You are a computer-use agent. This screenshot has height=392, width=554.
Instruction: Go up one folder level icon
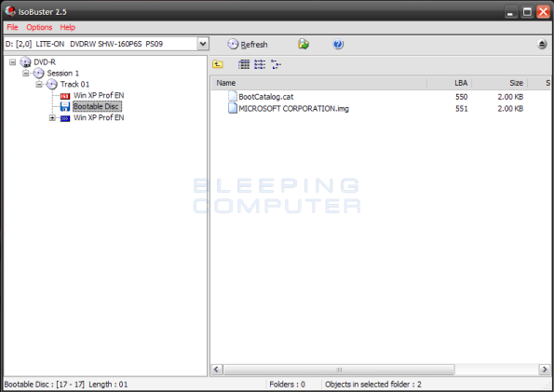tap(218, 64)
